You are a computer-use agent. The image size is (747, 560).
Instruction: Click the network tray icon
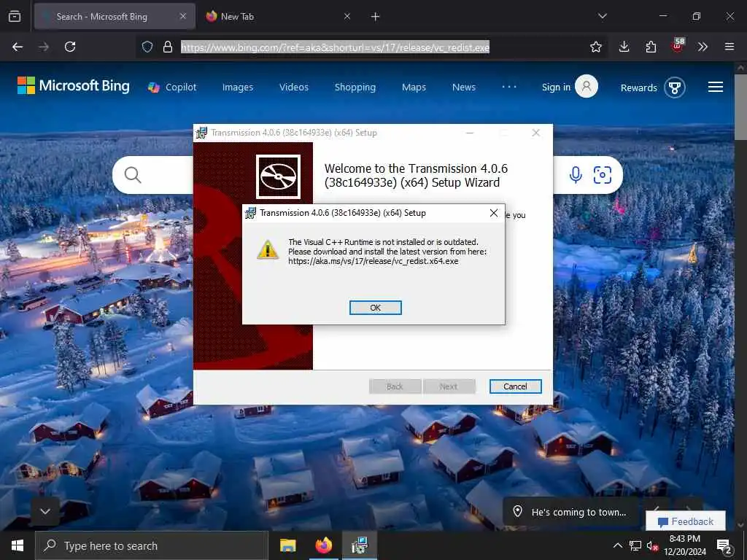pyautogui.click(x=635, y=545)
